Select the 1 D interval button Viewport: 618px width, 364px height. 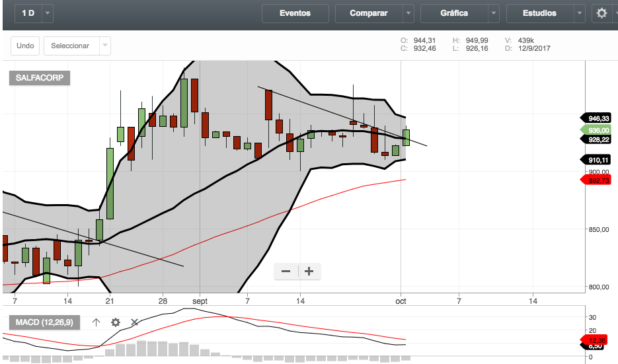pyautogui.click(x=28, y=13)
